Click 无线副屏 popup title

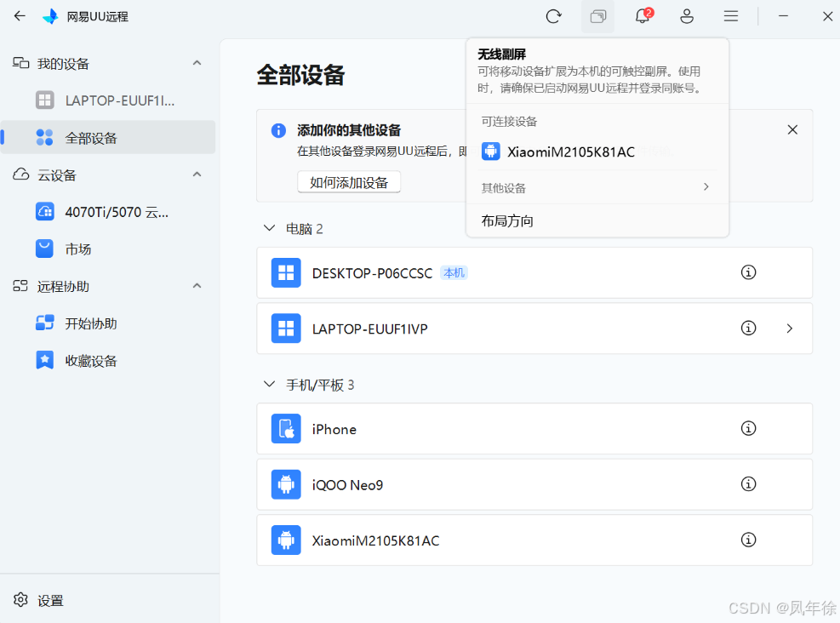tap(502, 54)
